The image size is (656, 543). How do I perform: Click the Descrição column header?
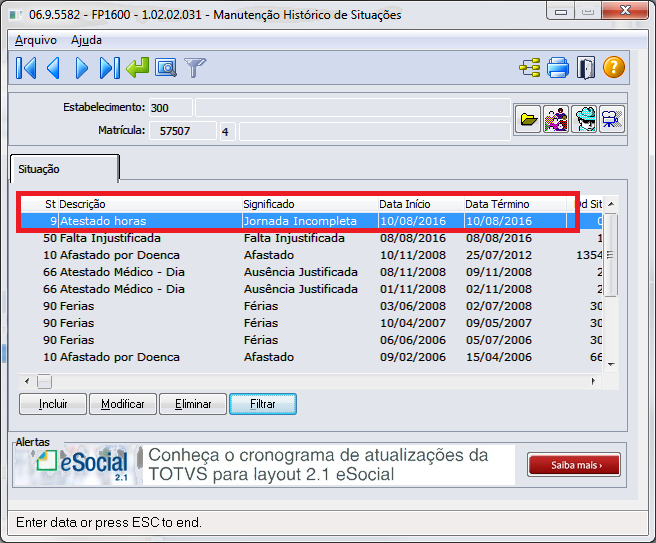point(150,204)
